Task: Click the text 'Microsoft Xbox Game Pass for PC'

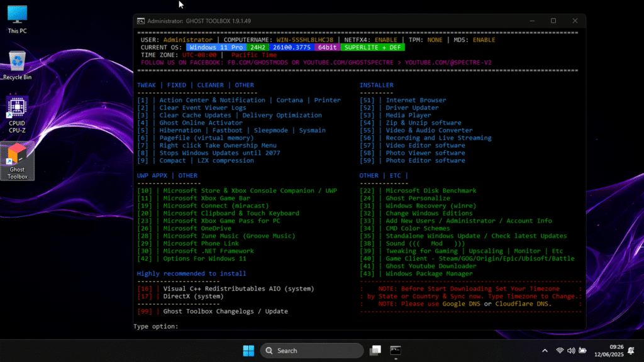Action: (x=222, y=221)
